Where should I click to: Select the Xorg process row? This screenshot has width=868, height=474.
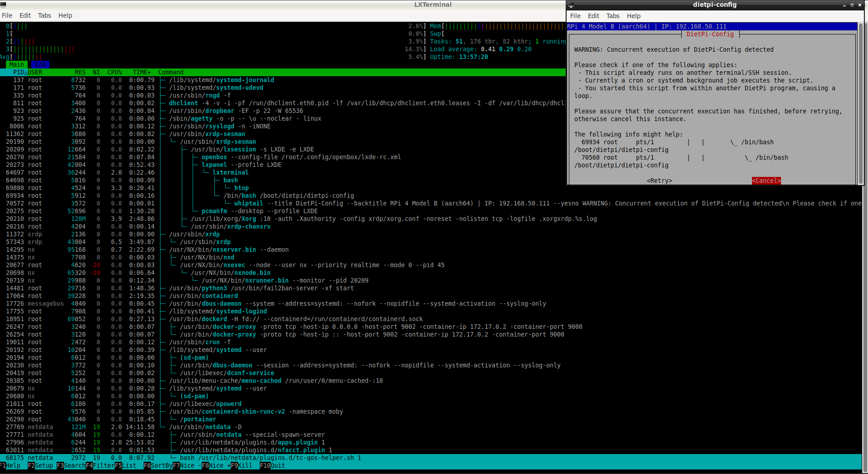click(x=431, y=219)
